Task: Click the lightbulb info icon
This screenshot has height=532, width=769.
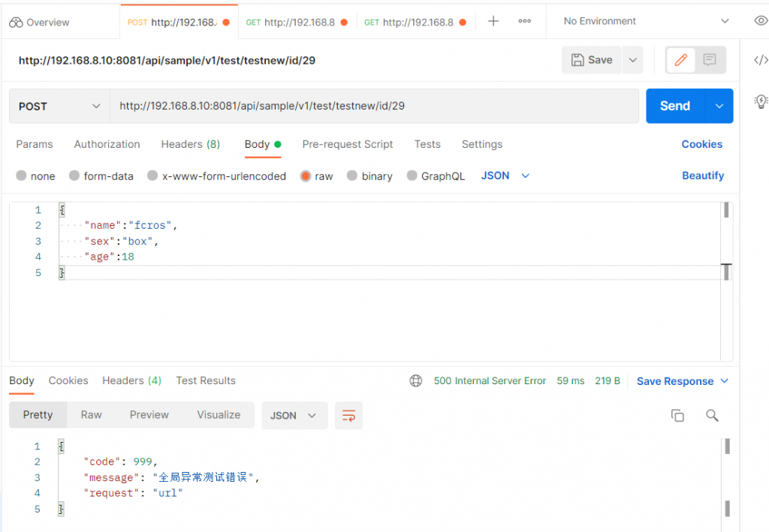Action: coord(761,101)
